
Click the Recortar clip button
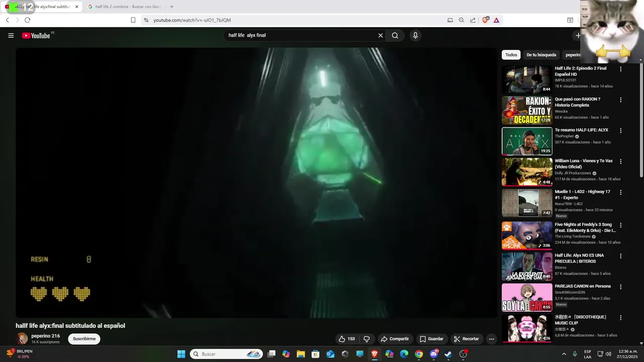[466, 339]
